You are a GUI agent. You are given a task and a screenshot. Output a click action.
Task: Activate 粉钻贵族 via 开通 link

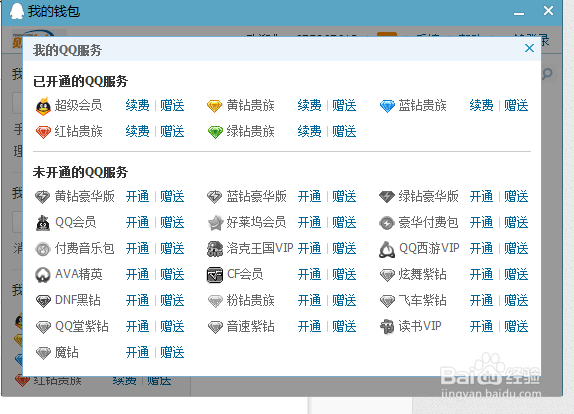[x=310, y=301]
